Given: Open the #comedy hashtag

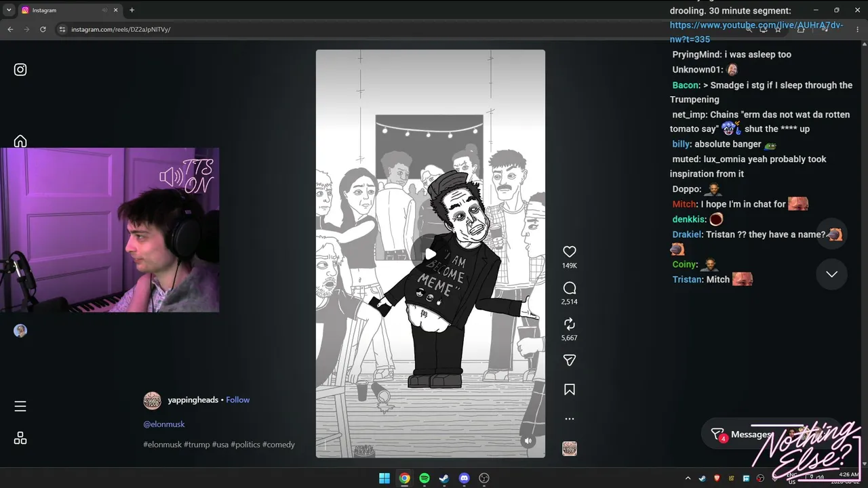Looking at the screenshot, I should point(279,445).
